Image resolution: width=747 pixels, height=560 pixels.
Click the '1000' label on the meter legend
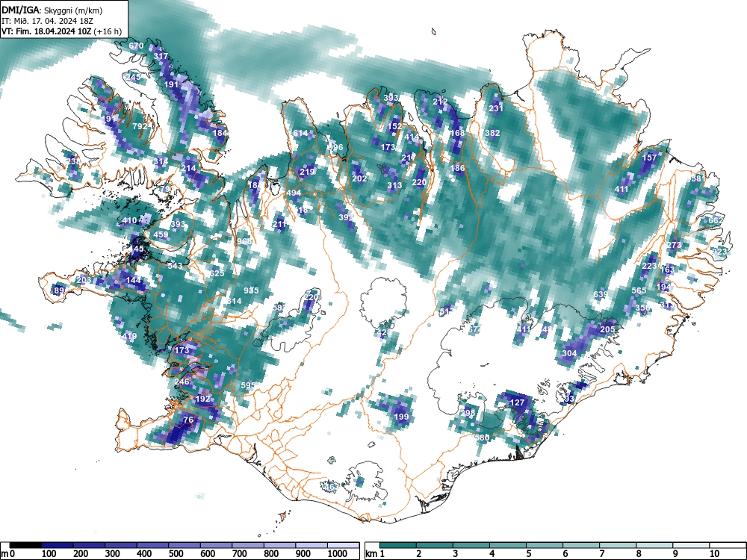338,554
